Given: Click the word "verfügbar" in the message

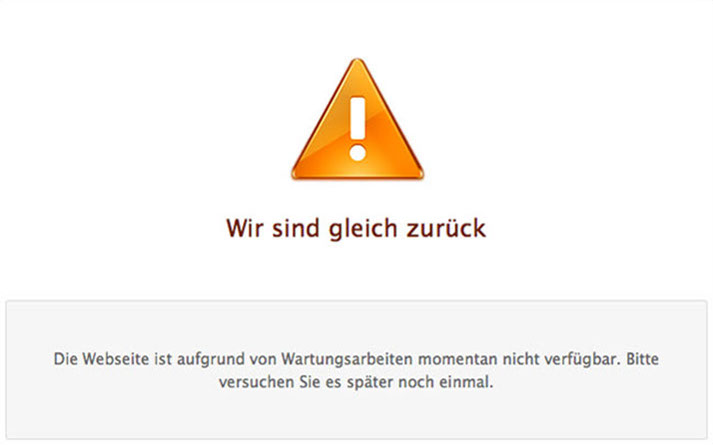Looking at the screenshot, I should [582, 360].
